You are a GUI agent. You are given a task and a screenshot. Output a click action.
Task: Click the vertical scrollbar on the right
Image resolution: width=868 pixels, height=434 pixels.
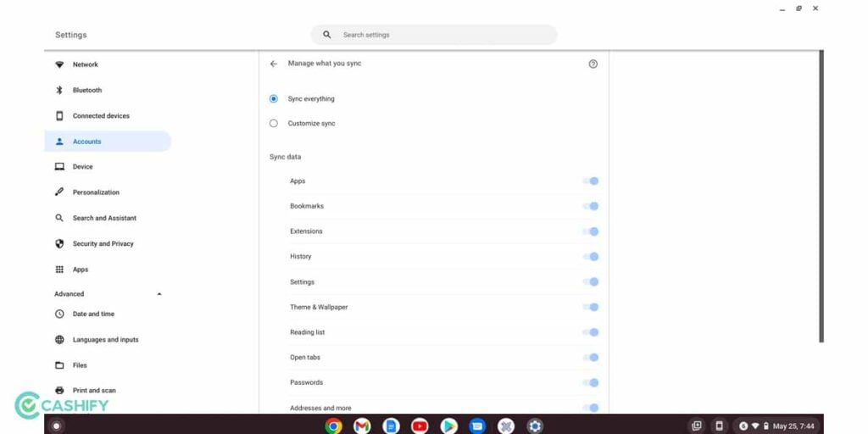coord(821,196)
